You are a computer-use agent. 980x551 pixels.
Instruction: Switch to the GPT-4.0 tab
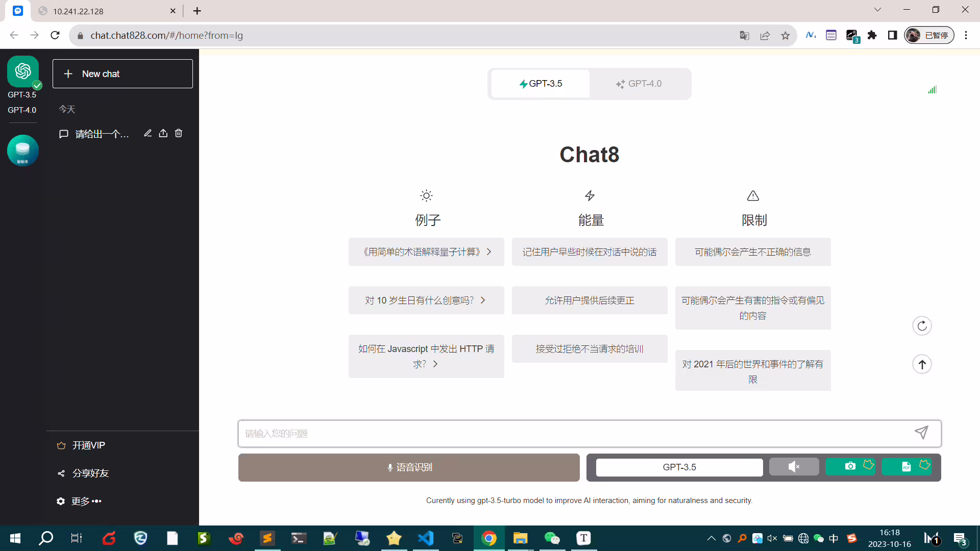(639, 84)
